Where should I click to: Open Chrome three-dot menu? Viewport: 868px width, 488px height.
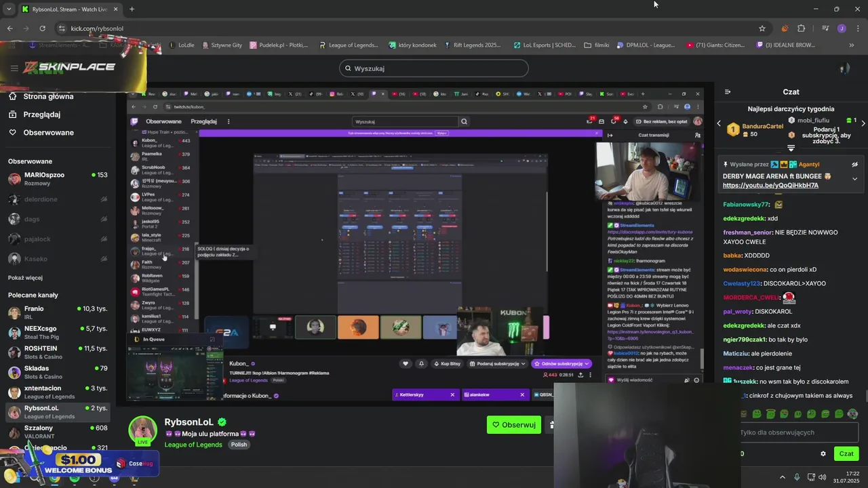click(856, 28)
